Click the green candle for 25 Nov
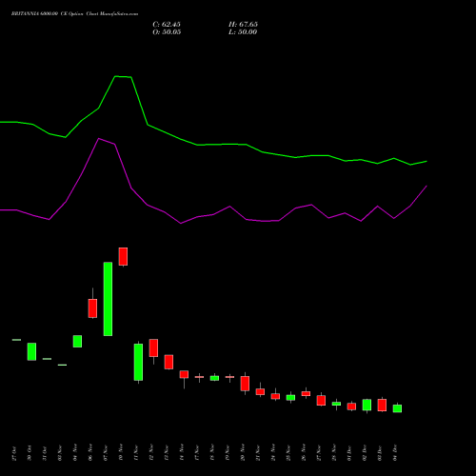This screenshot has height=476, width=476. [290, 398]
